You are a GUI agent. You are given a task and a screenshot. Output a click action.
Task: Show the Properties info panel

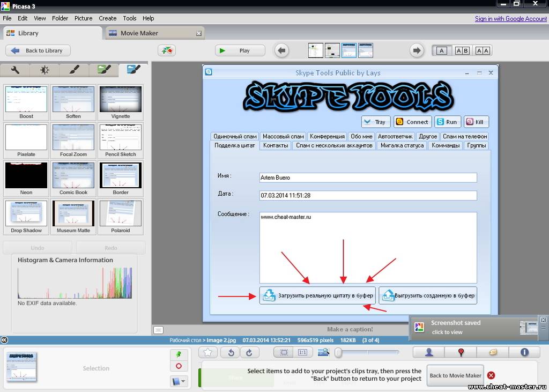[524, 352]
